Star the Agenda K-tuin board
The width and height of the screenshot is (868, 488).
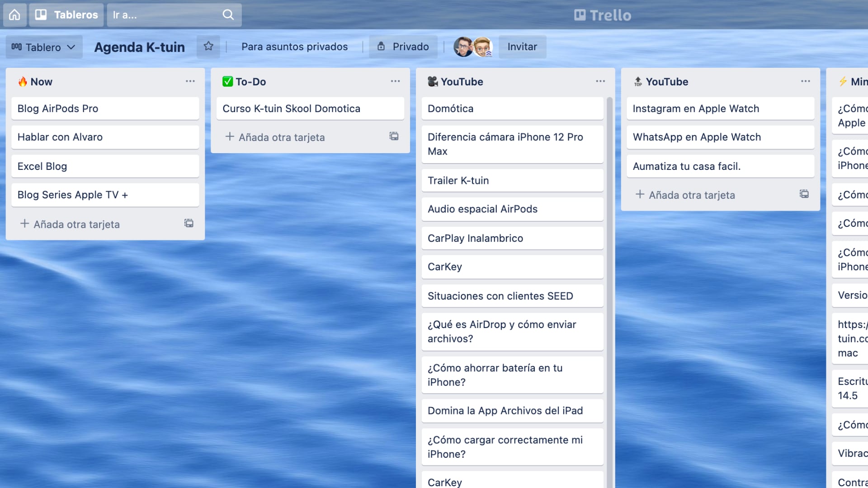pyautogui.click(x=208, y=47)
